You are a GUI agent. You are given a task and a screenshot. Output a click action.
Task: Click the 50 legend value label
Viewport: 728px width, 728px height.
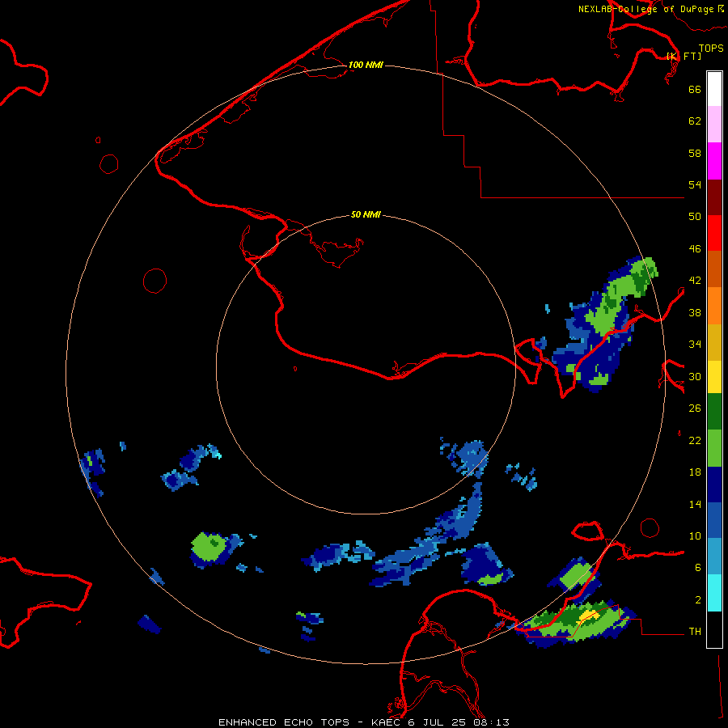pyautogui.click(x=695, y=216)
